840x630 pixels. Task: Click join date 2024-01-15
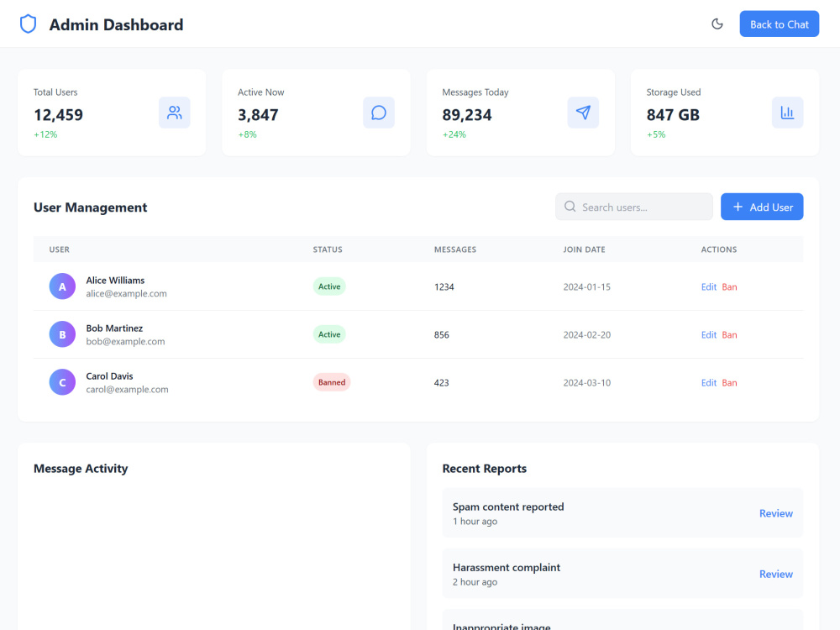586,287
